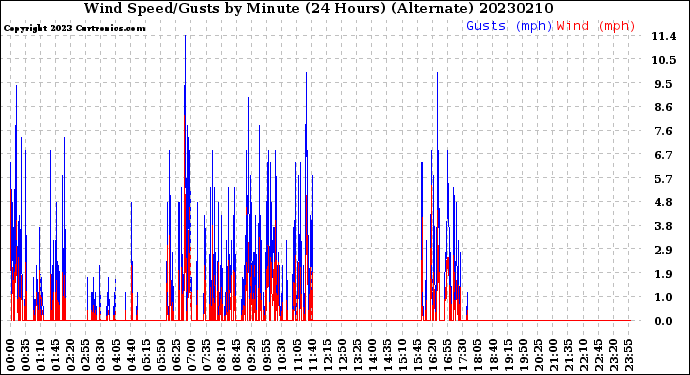Click the 23:20 time axis label
690x375 pixels.
613,355
